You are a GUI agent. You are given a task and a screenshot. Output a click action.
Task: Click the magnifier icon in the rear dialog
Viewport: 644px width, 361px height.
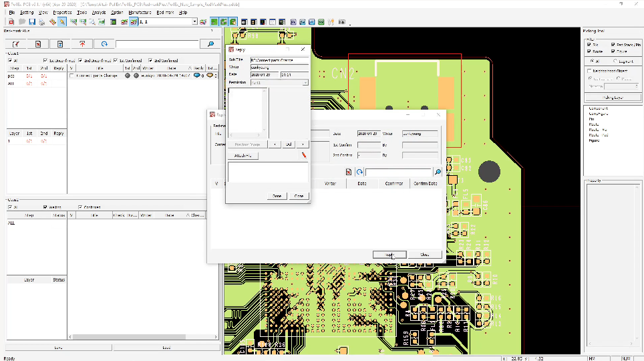coord(438,172)
